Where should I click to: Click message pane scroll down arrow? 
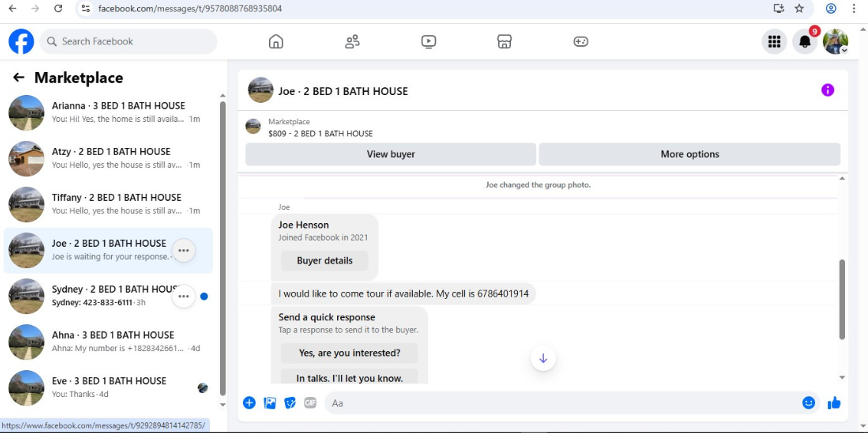tap(842, 378)
